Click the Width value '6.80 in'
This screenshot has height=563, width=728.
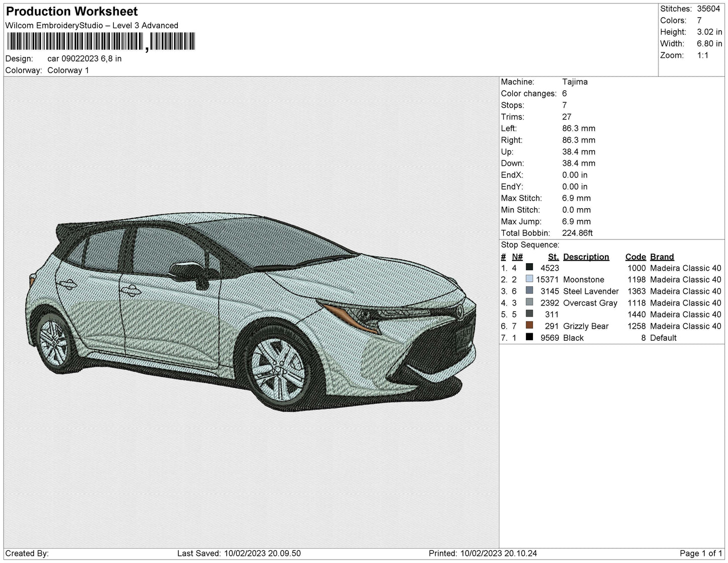709,44
